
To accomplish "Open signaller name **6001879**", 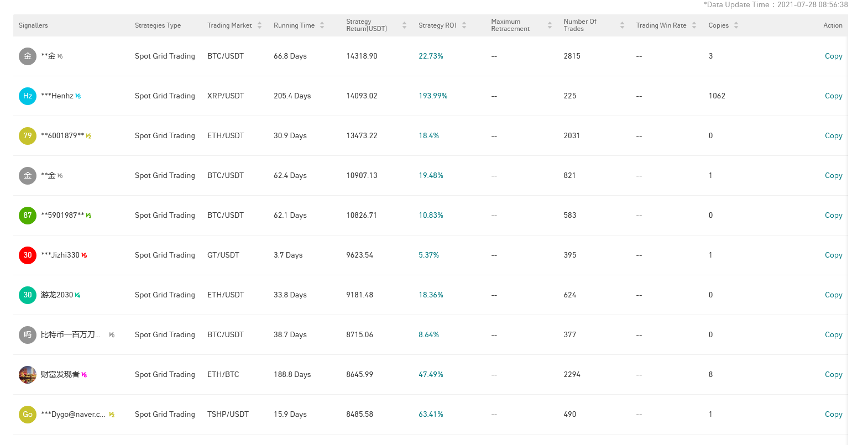I will tap(62, 136).
